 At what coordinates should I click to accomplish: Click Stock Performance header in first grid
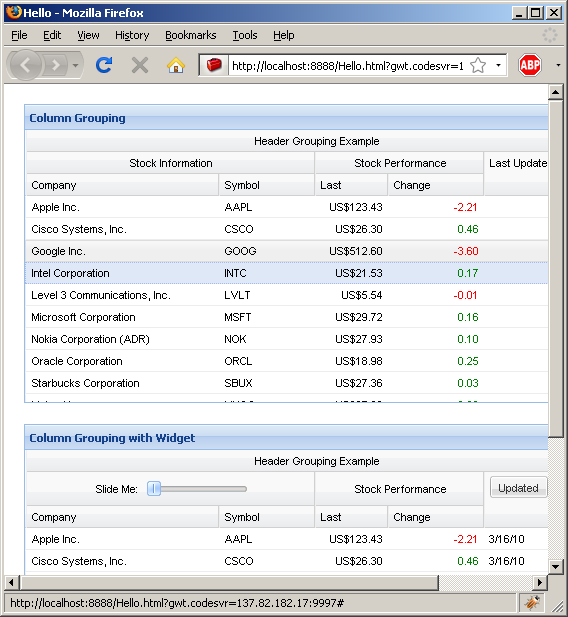[x=400, y=163]
